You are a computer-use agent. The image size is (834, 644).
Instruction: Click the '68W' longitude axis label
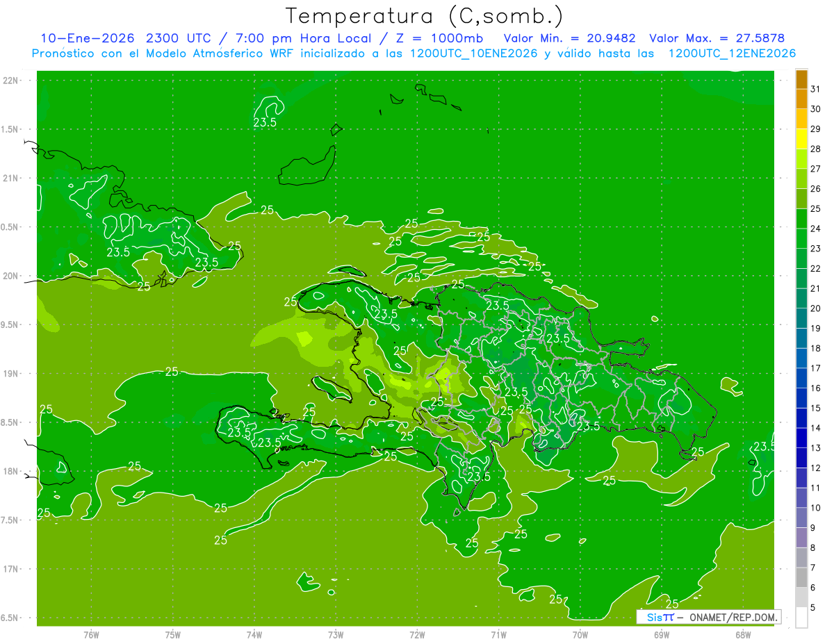[x=743, y=634]
